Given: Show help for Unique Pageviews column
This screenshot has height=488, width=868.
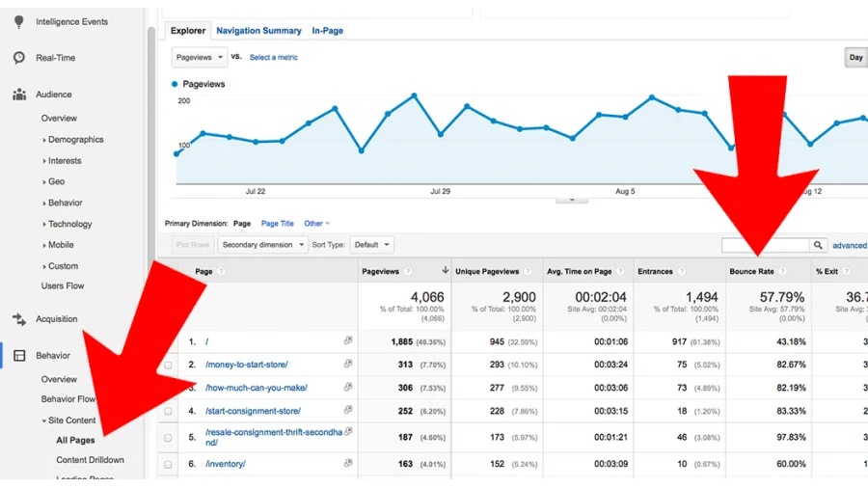Looking at the screenshot, I should tap(528, 271).
